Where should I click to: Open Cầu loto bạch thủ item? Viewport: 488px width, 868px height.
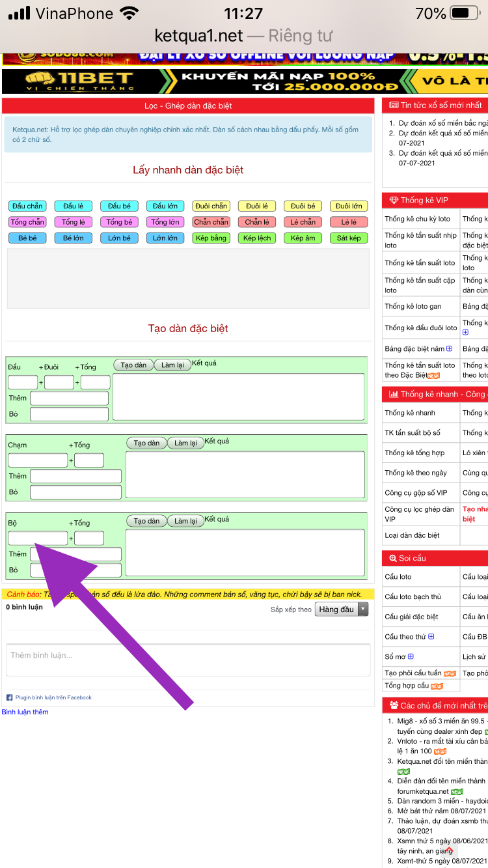413,597
